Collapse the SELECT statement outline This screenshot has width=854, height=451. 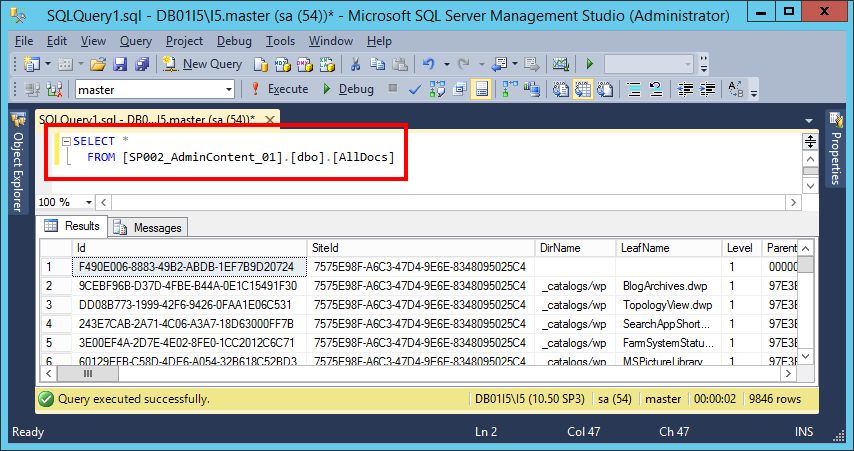click(x=66, y=141)
